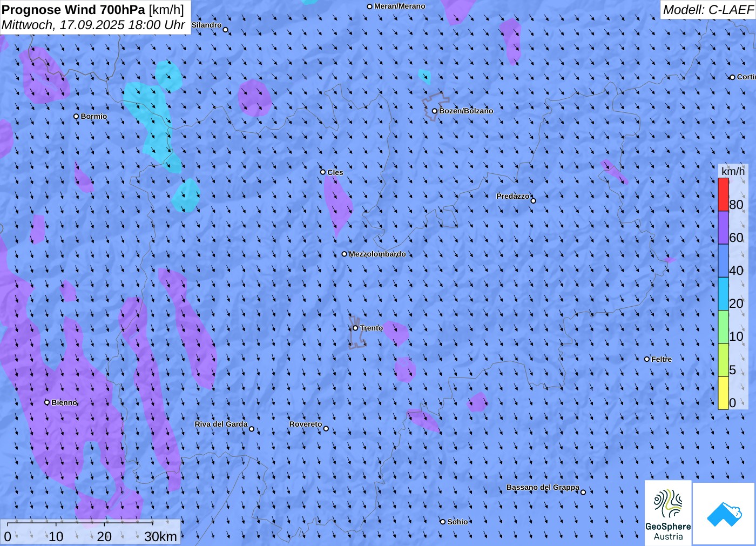This screenshot has width=756, height=546.
Task: Select the blue 40 km/h legend swatch
Action: point(723,260)
